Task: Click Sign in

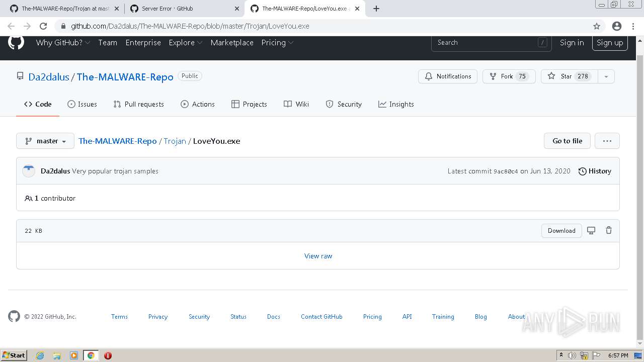Action: tap(572, 43)
